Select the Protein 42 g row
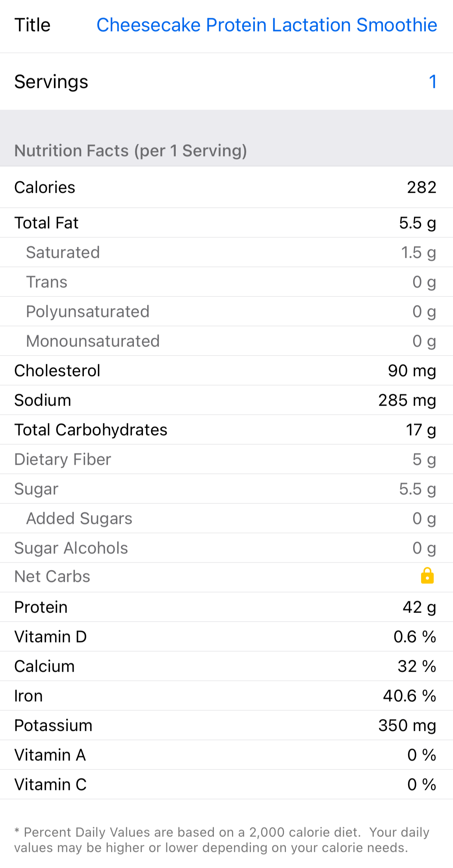Screen dimensions: 453x868 pyautogui.click(x=226, y=607)
